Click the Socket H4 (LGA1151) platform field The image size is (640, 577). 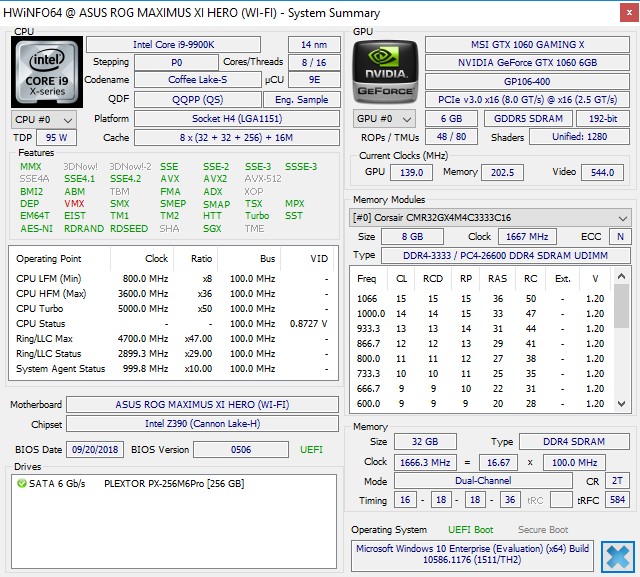[x=237, y=119]
